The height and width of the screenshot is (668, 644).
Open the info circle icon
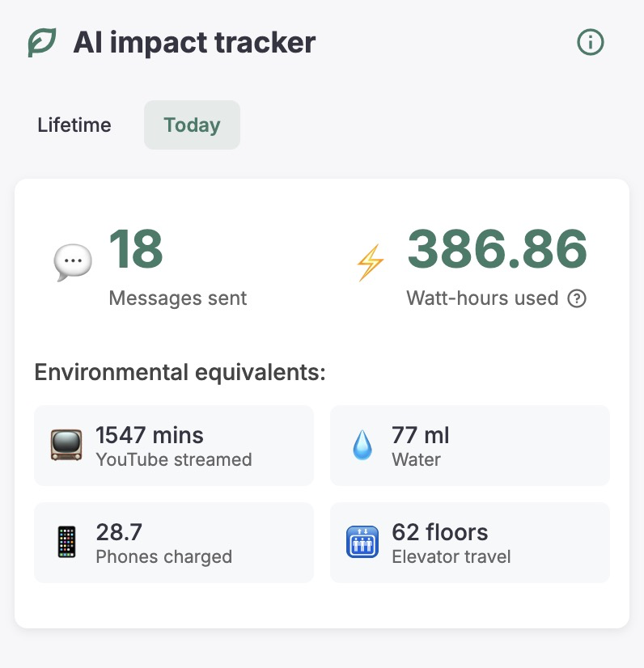(x=591, y=42)
